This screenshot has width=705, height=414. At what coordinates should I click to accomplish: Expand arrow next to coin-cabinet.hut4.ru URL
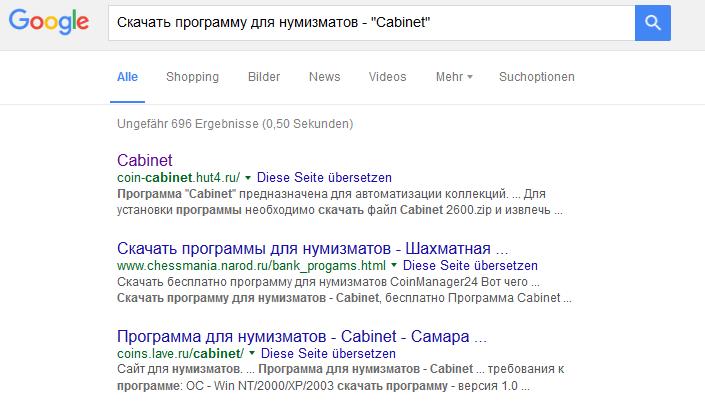248,178
